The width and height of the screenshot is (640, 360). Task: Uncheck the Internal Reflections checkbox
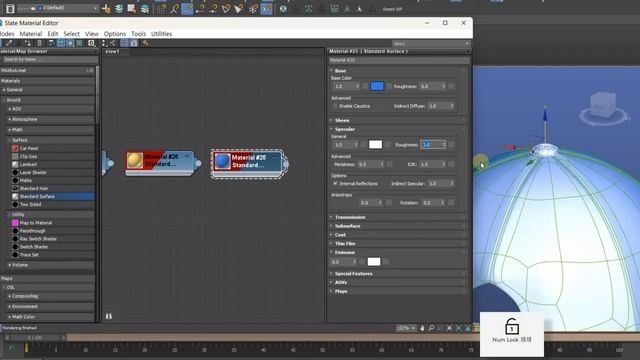(x=336, y=184)
